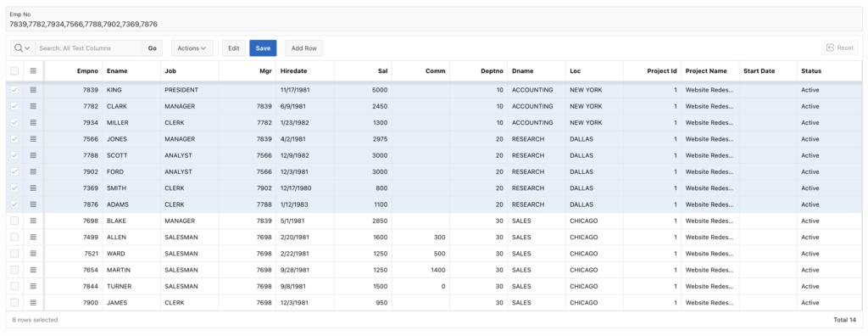Viewport: 868px width, 336px height.
Task: Open row actions menu for ADAMS row
Action: point(33,204)
